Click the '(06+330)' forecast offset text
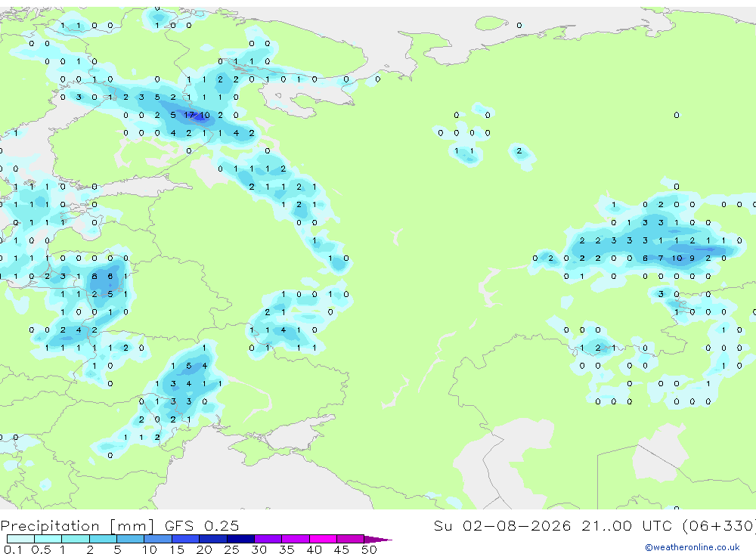 (720, 525)
